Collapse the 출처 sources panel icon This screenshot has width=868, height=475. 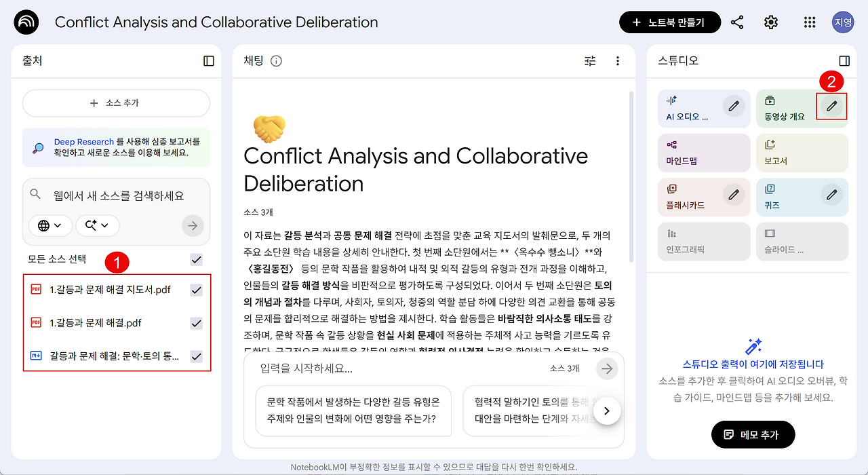pyautogui.click(x=209, y=61)
